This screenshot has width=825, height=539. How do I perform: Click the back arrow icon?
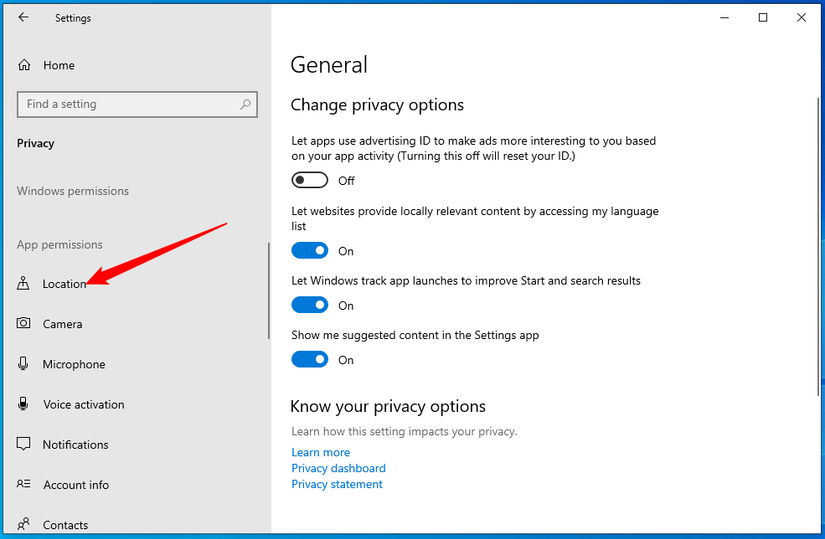click(x=24, y=17)
